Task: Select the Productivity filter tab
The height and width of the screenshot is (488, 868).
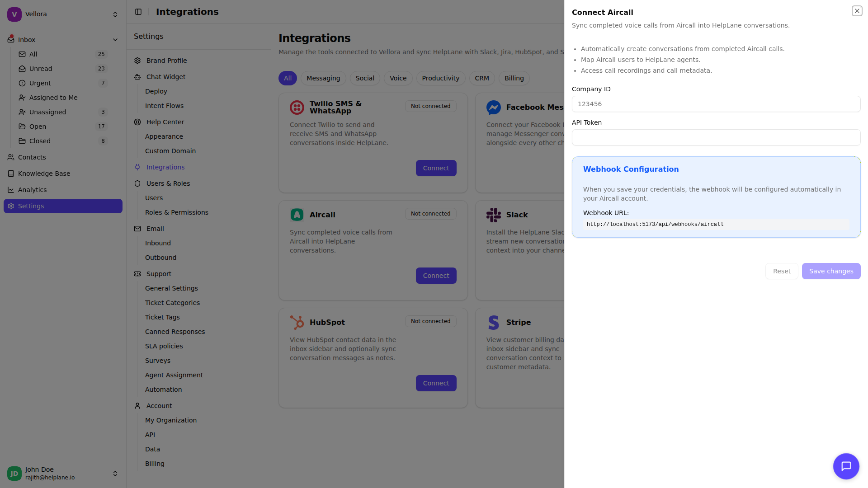Action: point(441,78)
